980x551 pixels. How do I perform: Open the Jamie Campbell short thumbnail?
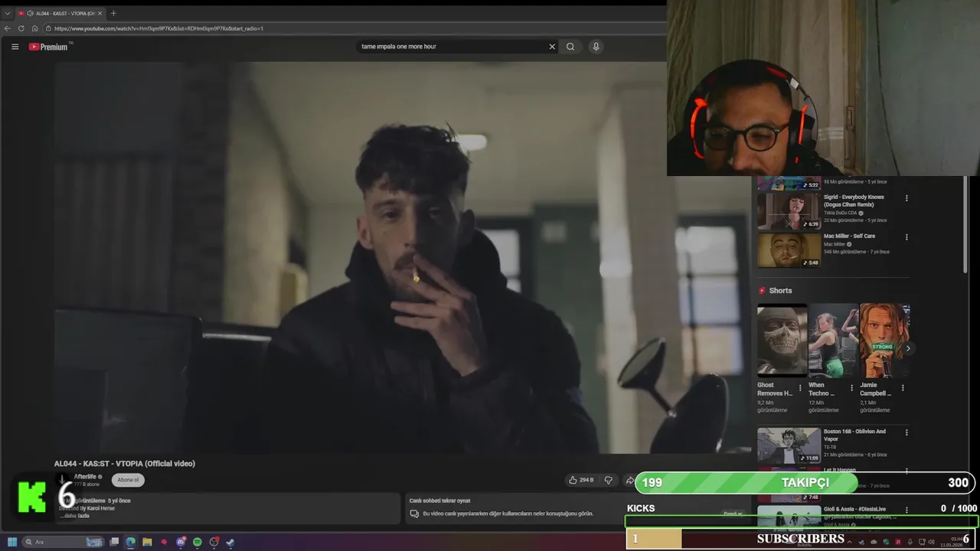[x=884, y=341]
